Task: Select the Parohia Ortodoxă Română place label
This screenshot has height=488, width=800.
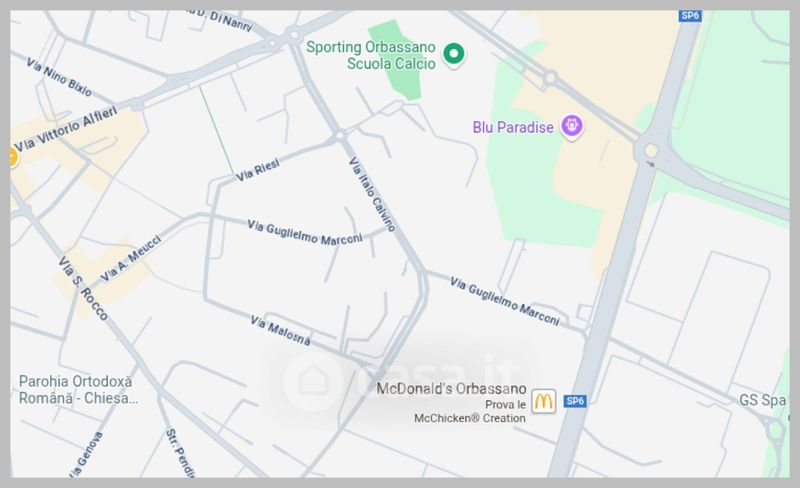Action: 78,389
